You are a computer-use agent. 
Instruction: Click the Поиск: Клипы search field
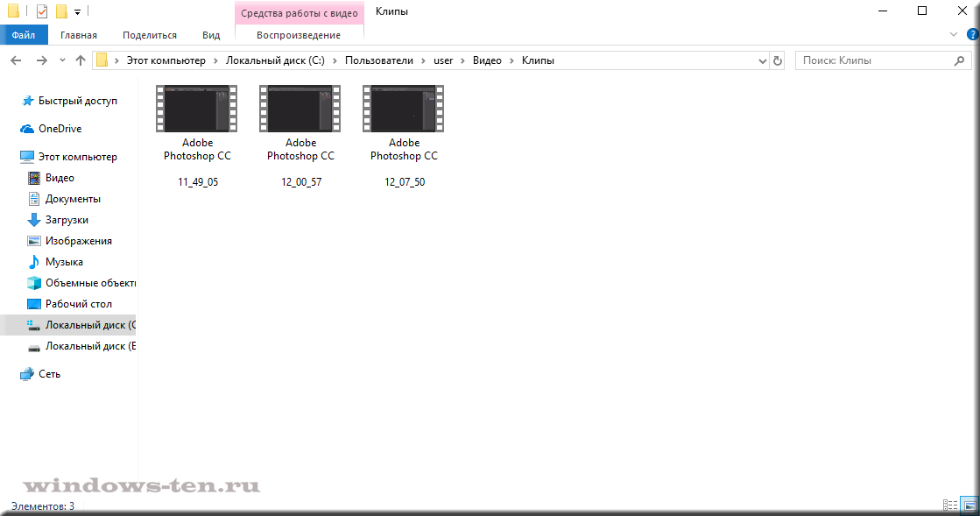[871, 60]
